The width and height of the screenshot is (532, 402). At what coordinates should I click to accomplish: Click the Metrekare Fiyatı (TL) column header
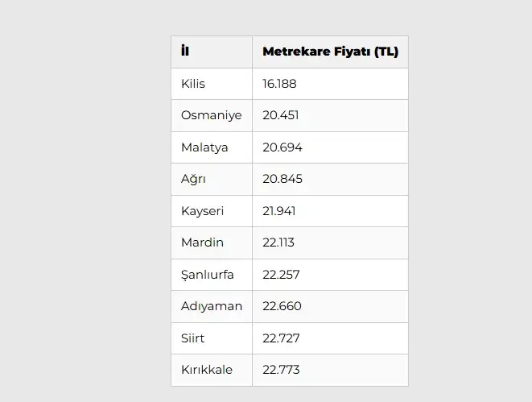point(330,52)
